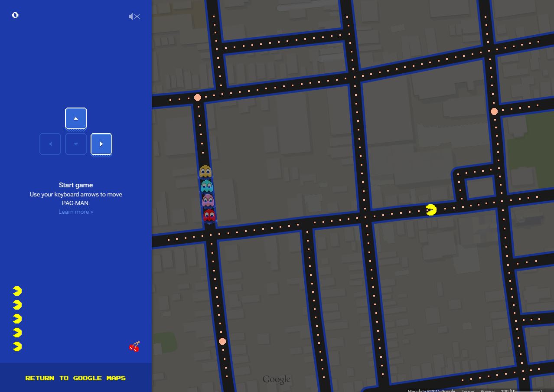Click the second Pac-Man life icon

click(17, 305)
